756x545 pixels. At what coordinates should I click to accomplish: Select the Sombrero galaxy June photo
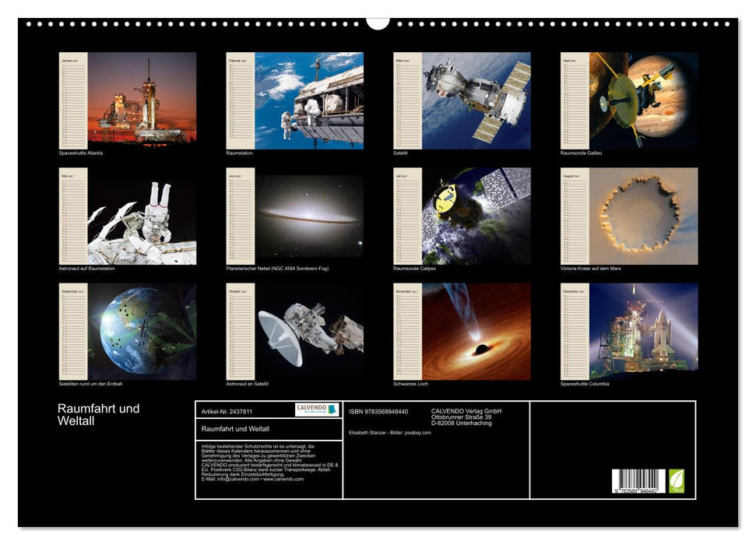pos(309,216)
